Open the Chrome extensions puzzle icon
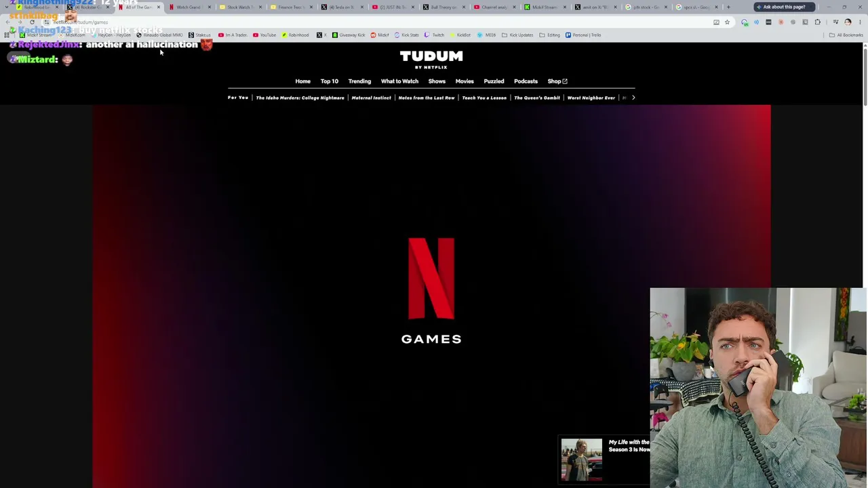This screenshot has height=488, width=868. tap(818, 22)
